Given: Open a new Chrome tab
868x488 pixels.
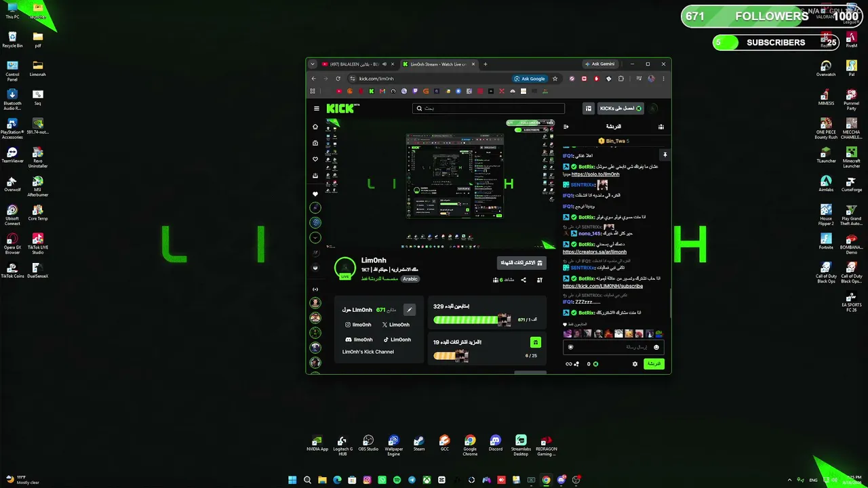Looking at the screenshot, I should (485, 64).
